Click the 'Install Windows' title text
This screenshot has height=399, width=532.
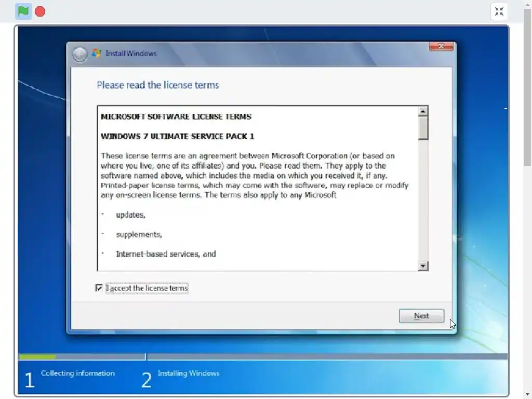(x=131, y=54)
